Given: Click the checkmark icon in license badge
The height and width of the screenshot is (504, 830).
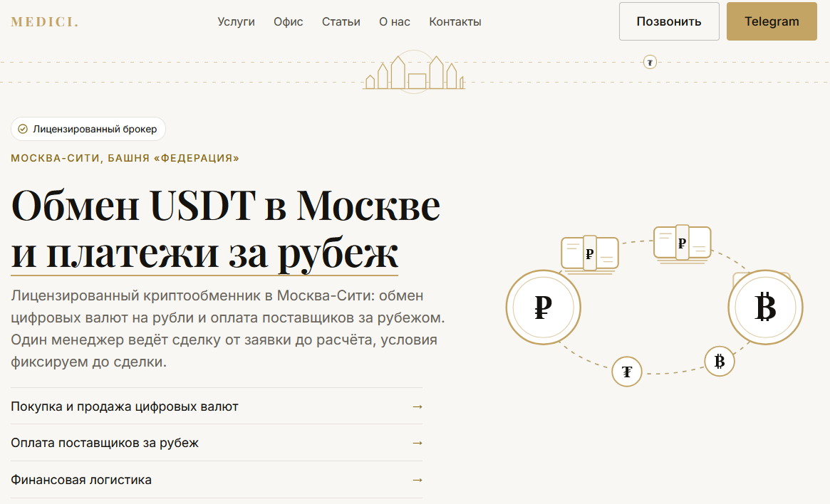Looking at the screenshot, I should (23, 129).
